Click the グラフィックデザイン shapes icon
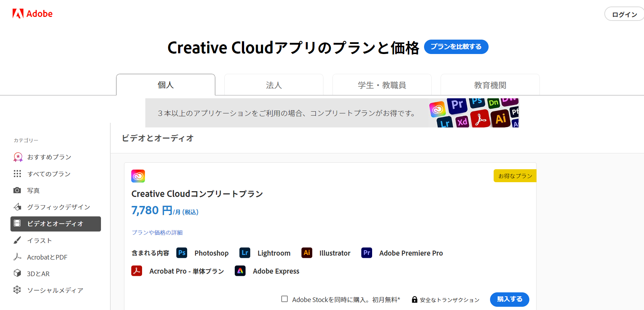Screen dimensions: 644x310 [17, 207]
